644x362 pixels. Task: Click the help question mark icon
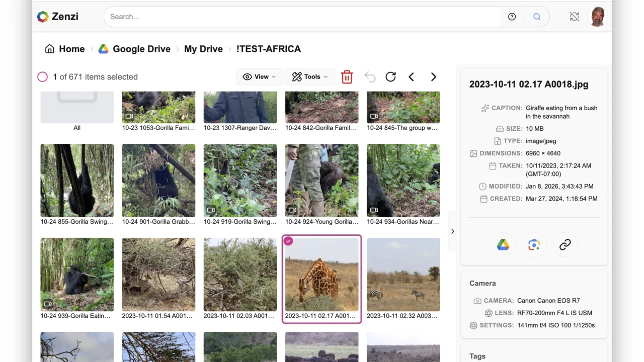click(x=512, y=17)
